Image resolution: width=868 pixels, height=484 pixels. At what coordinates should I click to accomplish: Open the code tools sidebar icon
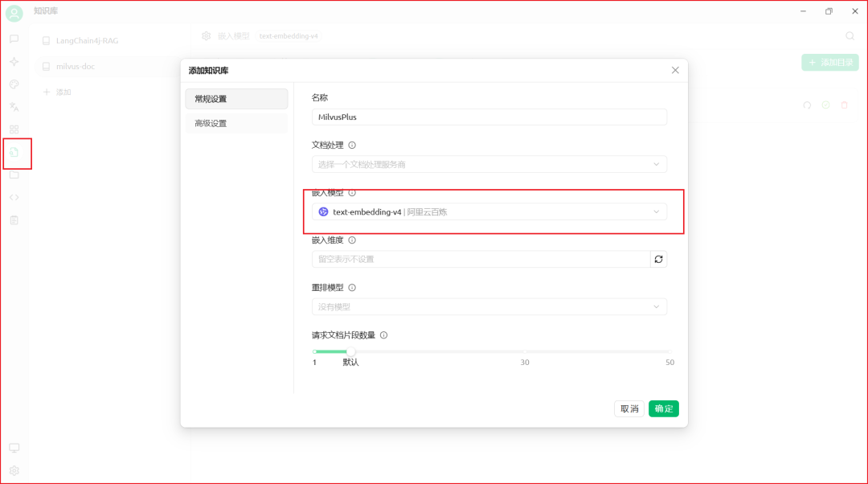tap(14, 197)
